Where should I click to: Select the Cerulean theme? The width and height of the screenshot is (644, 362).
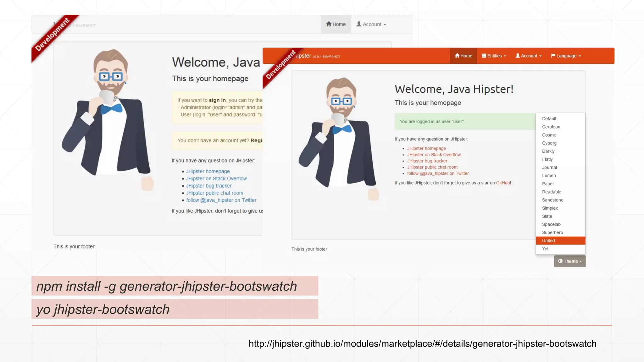tap(560, 127)
